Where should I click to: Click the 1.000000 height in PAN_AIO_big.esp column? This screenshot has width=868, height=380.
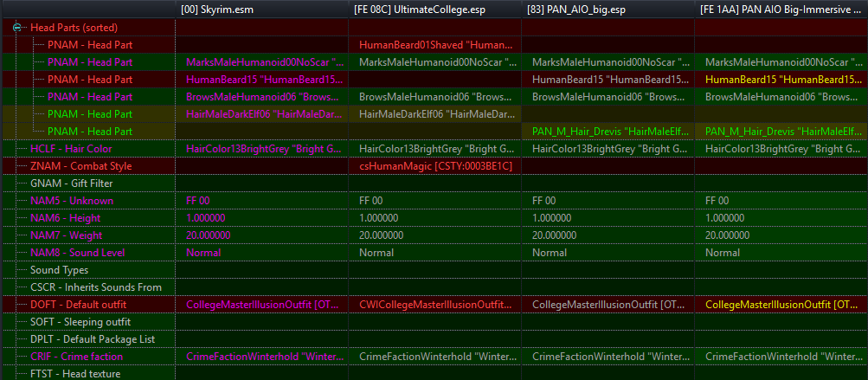point(551,217)
